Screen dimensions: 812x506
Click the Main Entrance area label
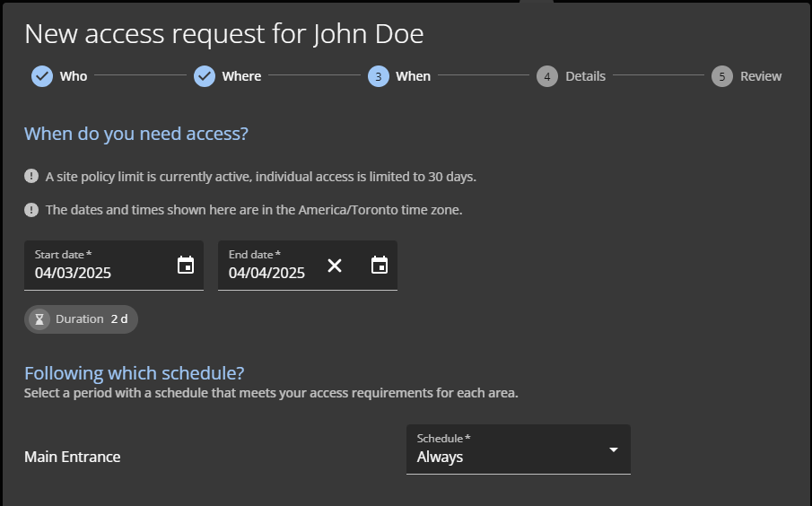tap(72, 457)
